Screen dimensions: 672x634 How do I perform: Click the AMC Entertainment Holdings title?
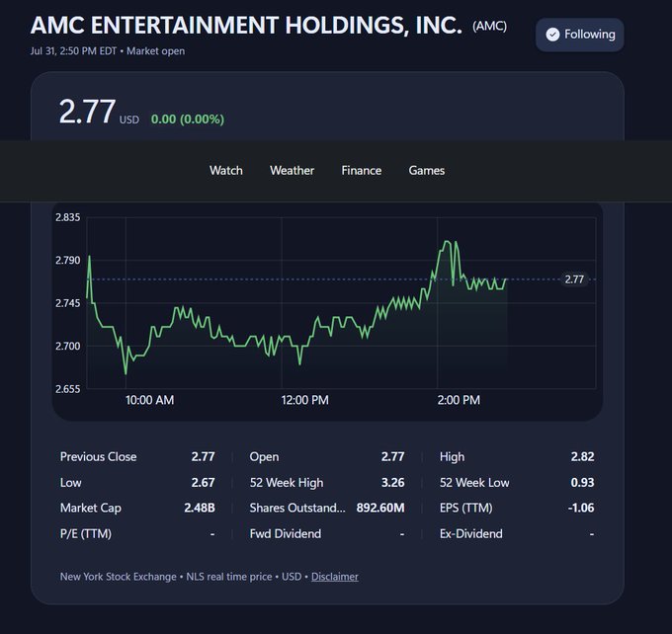246,25
